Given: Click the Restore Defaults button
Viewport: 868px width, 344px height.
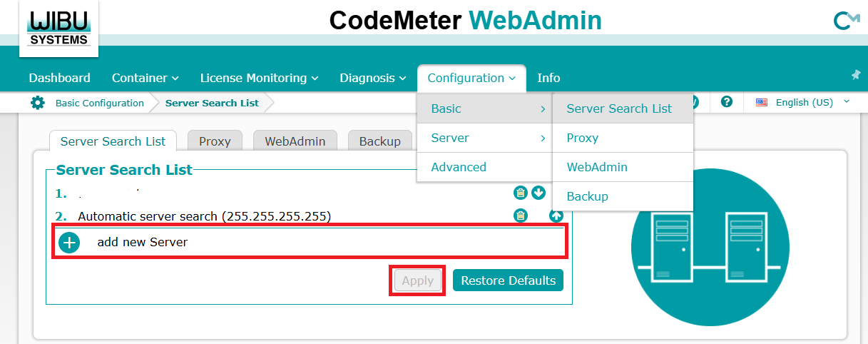Looking at the screenshot, I should coord(508,280).
